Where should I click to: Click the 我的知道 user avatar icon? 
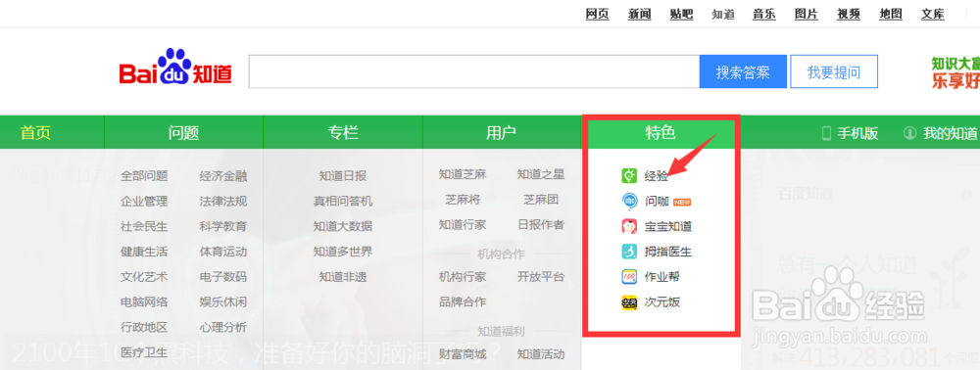(910, 133)
